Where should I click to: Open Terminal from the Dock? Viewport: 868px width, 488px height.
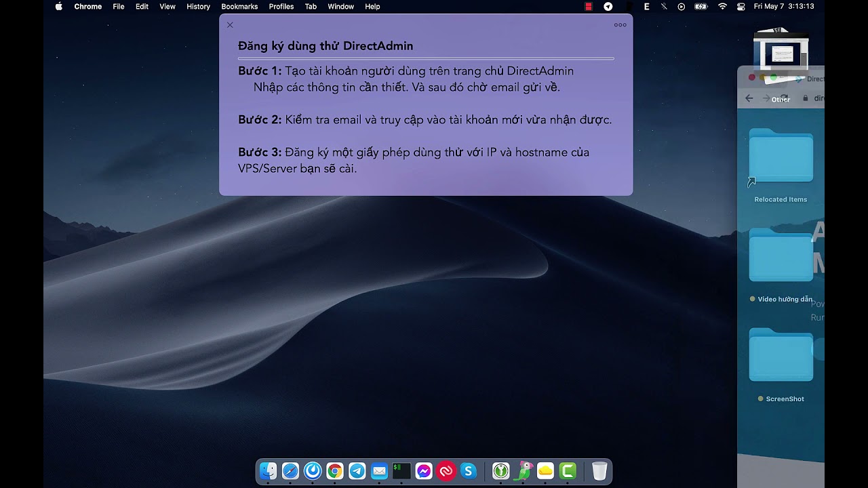401,471
